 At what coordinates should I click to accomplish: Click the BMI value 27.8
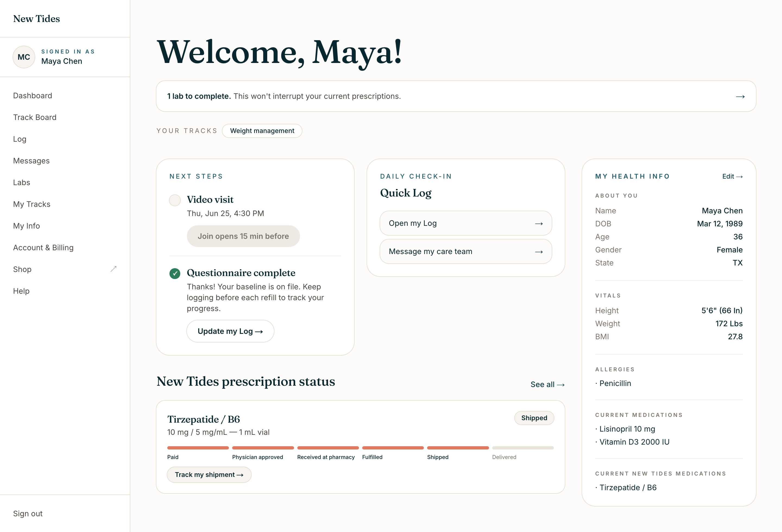click(735, 337)
